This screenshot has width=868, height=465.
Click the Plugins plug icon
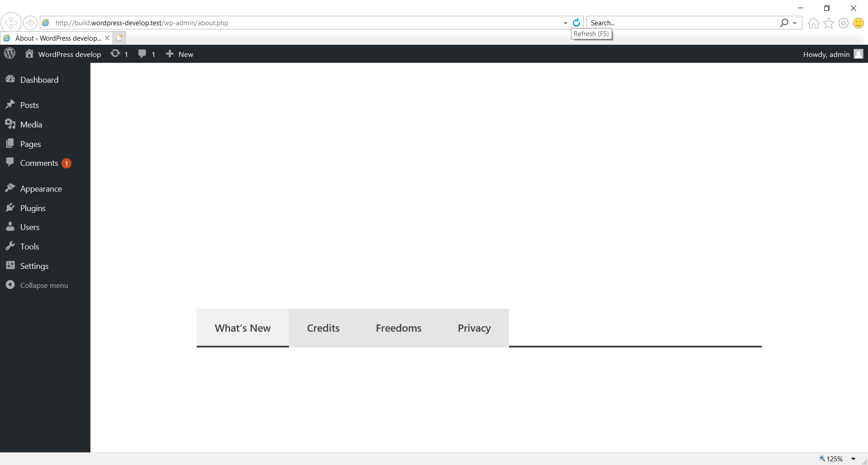[x=10, y=207]
